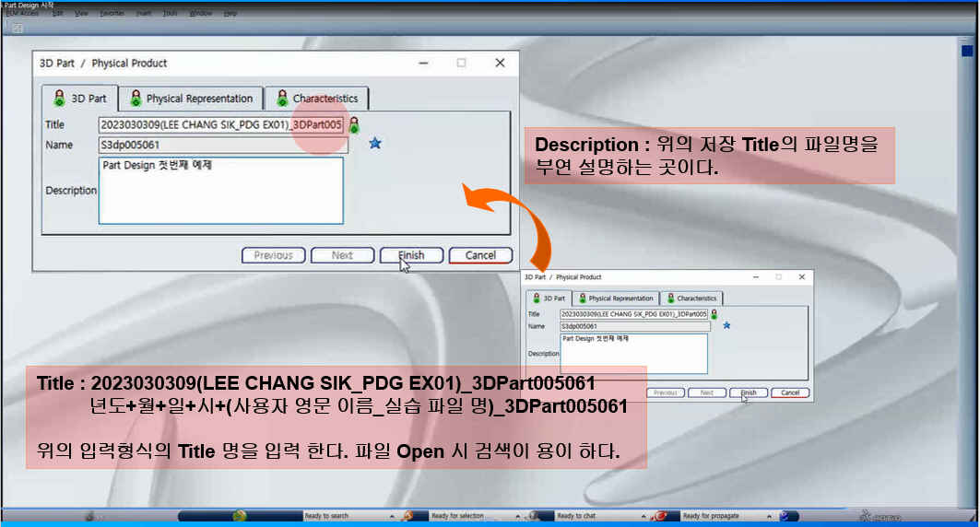Open the View menu
Image resolution: width=980 pixels, height=527 pixels.
tap(81, 13)
